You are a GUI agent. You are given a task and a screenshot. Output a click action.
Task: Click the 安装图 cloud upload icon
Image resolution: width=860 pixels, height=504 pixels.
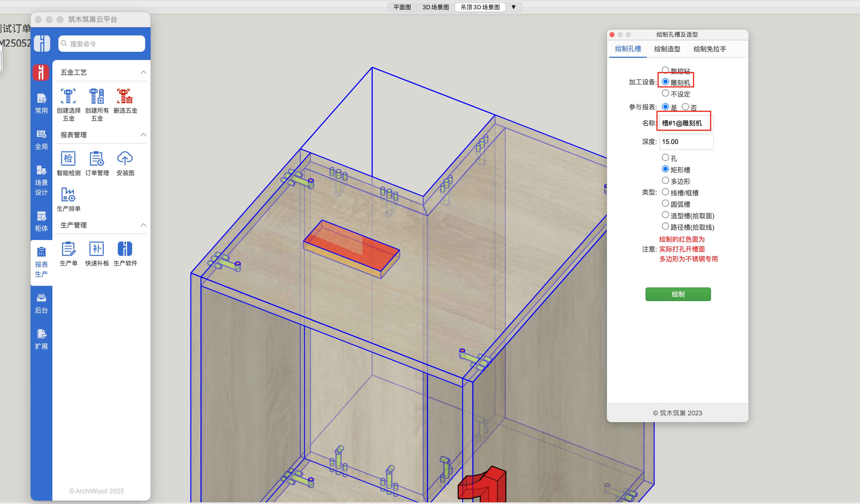(125, 159)
